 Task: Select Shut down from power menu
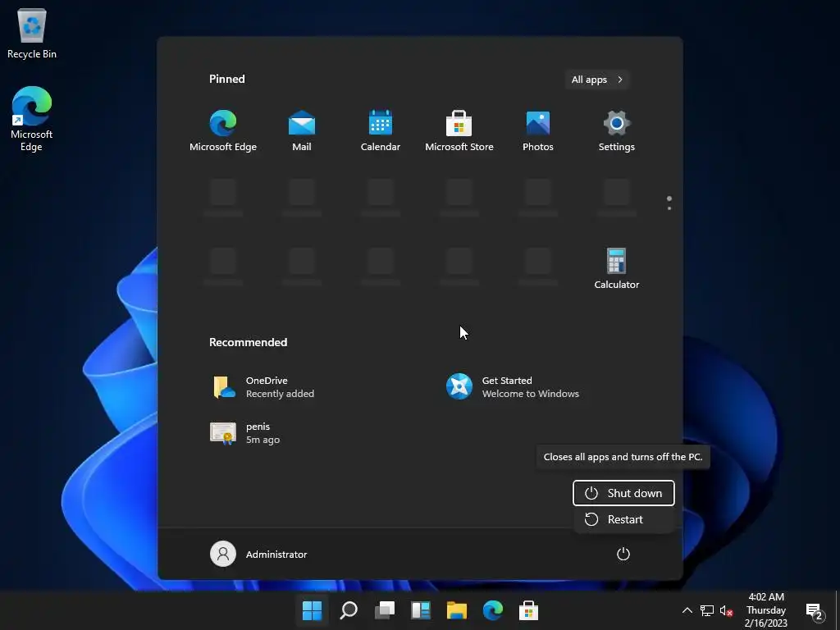click(623, 493)
